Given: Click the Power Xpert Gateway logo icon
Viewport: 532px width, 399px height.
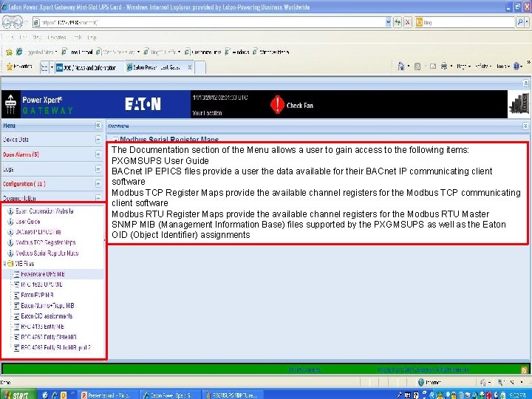Looking at the screenshot, I should (x=10, y=104).
